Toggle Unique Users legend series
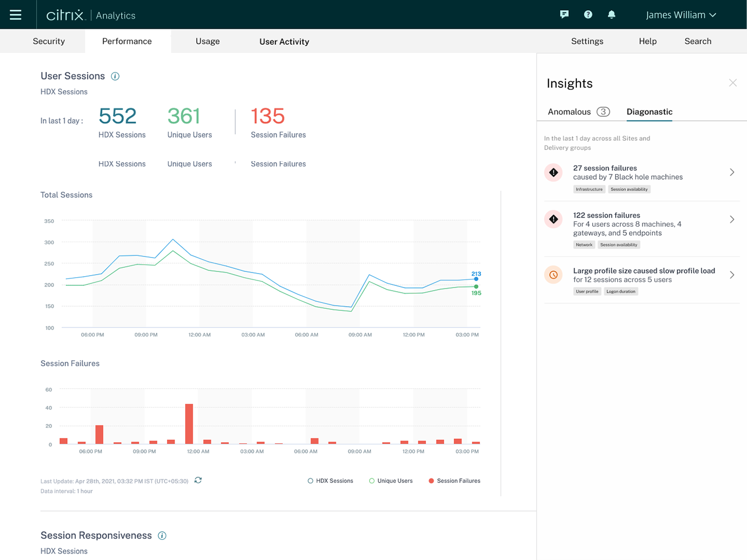 [x=391, y=481]
